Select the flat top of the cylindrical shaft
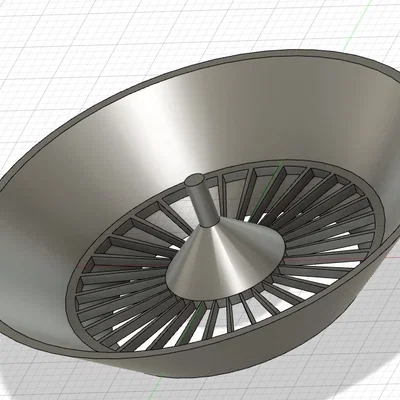The image size is (400, 400). 194,180
